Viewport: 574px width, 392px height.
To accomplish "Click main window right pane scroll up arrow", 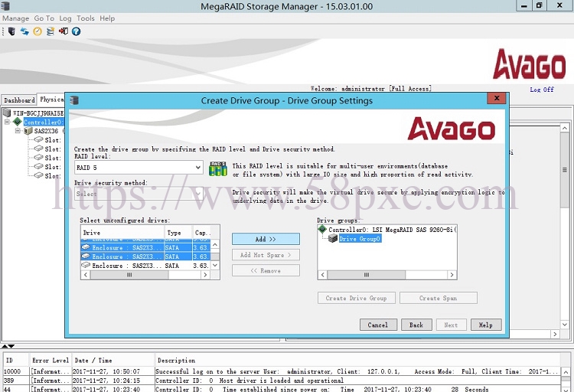I will click(565, 128).
